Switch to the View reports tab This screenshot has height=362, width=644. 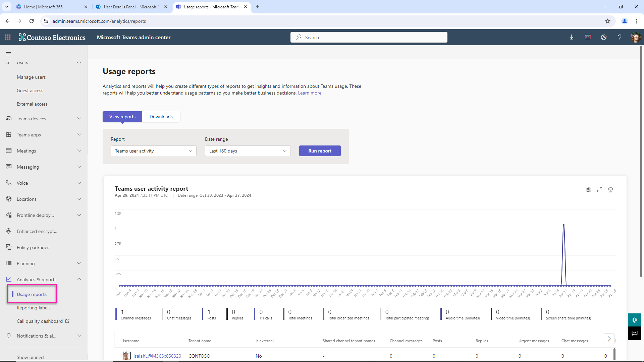pos(122,117)
